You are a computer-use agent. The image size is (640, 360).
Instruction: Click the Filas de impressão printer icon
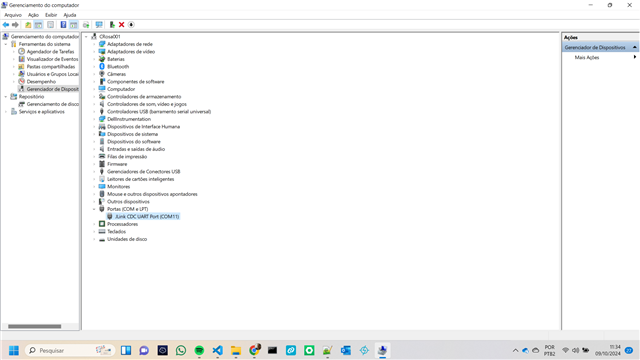tap(102, 156)
